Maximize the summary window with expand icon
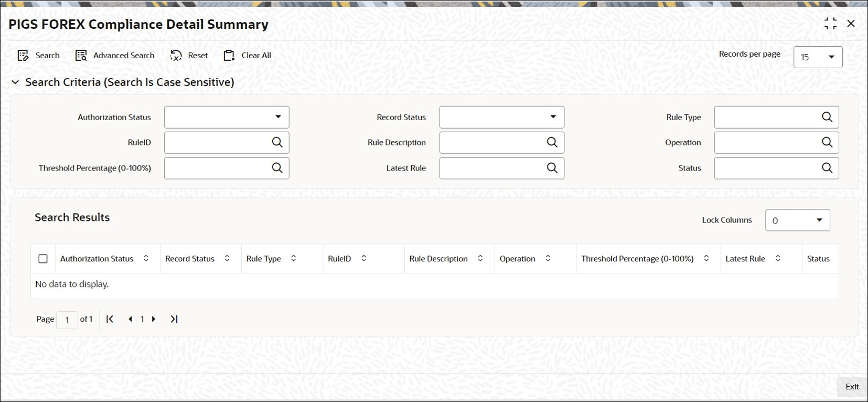Viewport: 868px width, 402px height. pyautogui.click(x=830, y=24)
